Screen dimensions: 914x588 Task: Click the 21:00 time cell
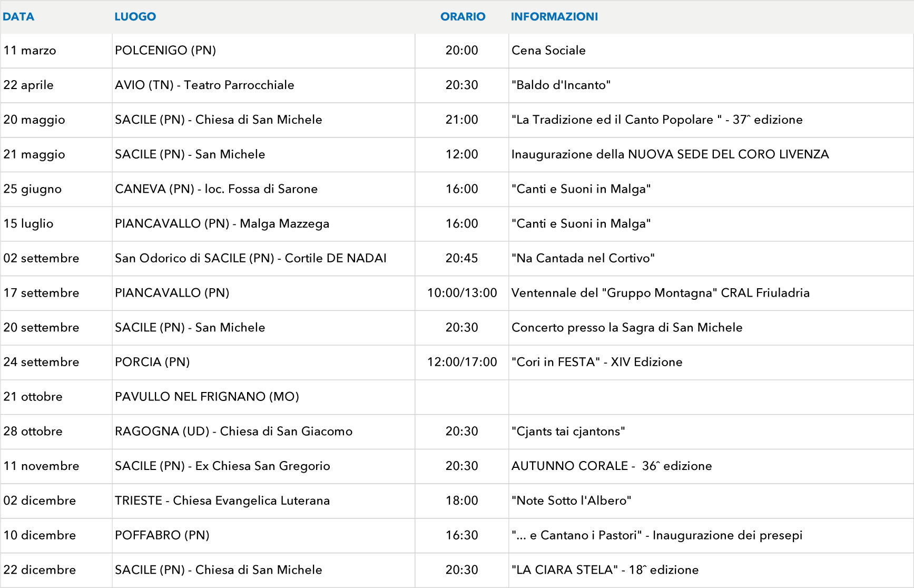(462, 120)
